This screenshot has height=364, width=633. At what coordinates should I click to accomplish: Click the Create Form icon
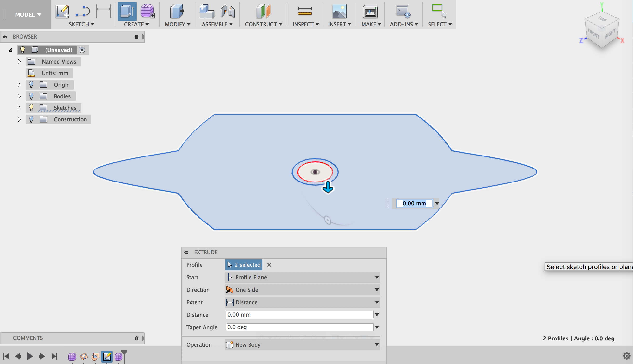tap(148, 11)
